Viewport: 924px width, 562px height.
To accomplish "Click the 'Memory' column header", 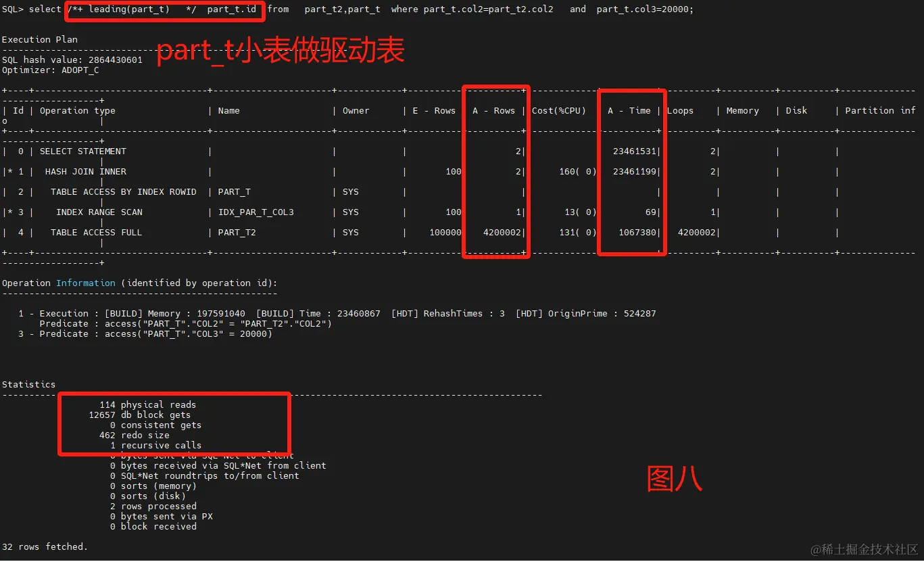I will (x=743, y=111).
